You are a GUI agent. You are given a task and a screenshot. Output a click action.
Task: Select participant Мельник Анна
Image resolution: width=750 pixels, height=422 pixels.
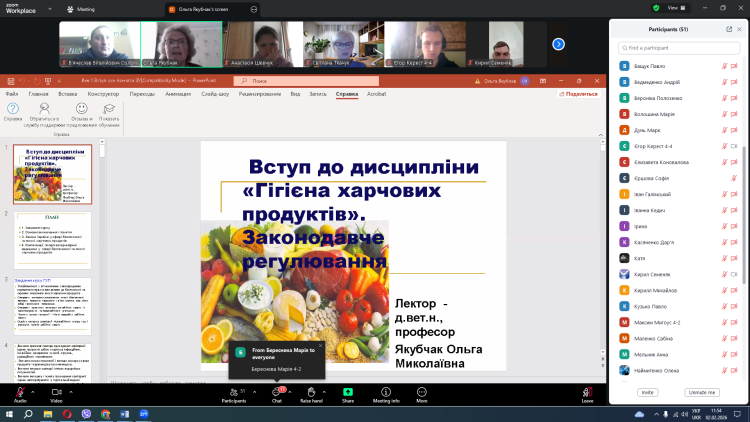pos(678,355)
